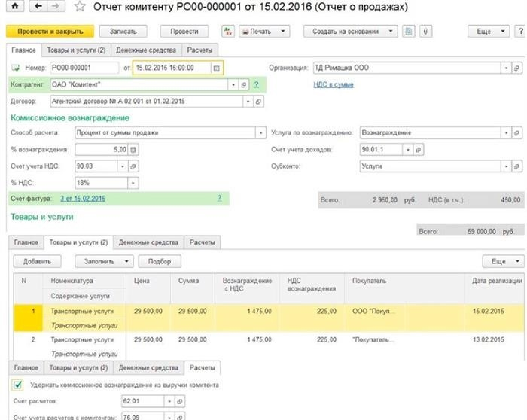527x420 pixels.
Task: Click buyer cell "Покупатель... in row 2
Action: click(x=373, y=339)
